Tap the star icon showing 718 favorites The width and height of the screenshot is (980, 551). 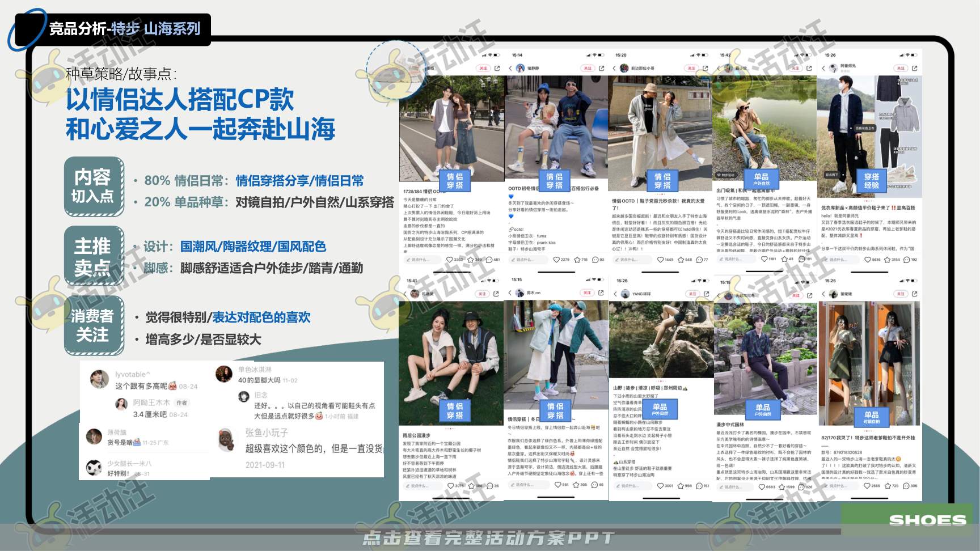(x=577, y=260)
